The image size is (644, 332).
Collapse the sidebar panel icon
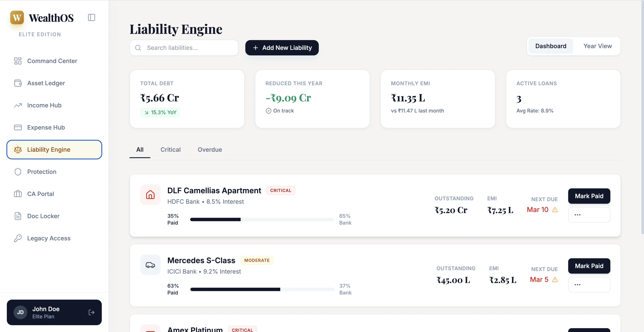coord(92,17)
